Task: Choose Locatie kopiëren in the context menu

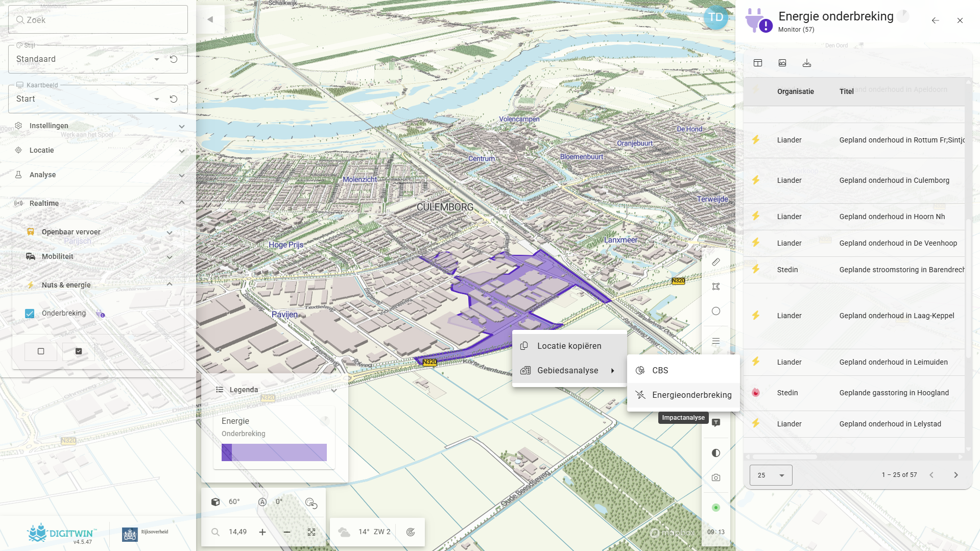Action: [x=569, y=346]
